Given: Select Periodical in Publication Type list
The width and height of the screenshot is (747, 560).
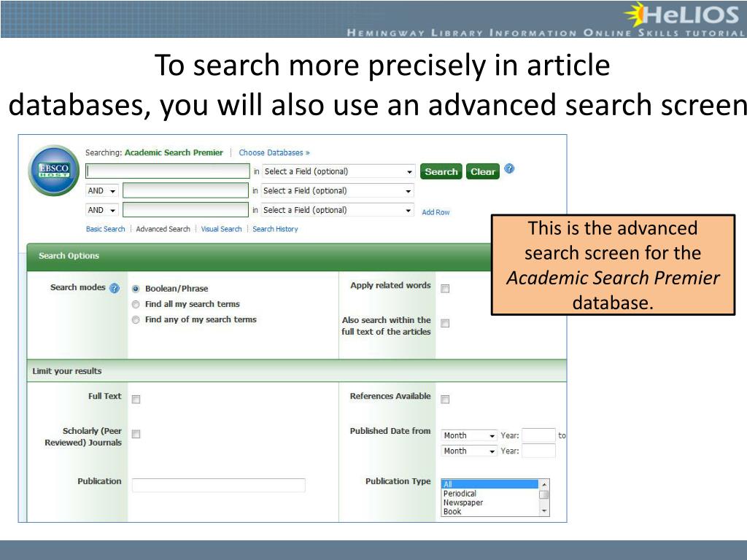Looking at the screenshot, I should 489,494.
